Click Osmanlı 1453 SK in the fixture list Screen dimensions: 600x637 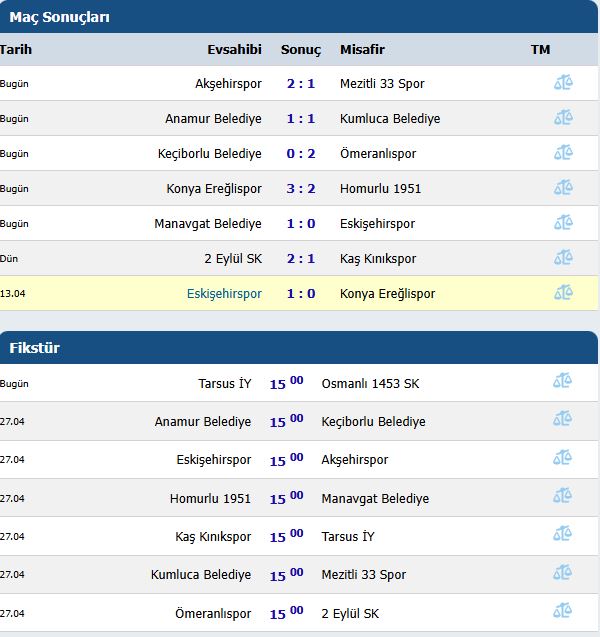[370, 384]
